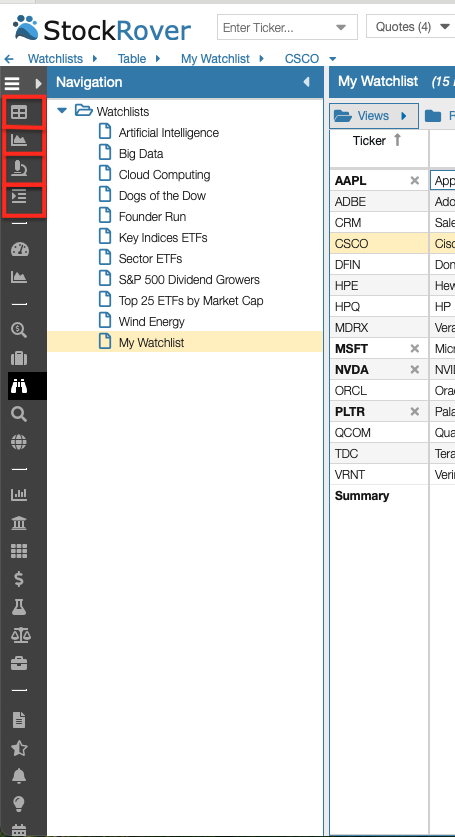Click the light bulb ideas icon
The image size is (455, 837).
coord(19,804)
